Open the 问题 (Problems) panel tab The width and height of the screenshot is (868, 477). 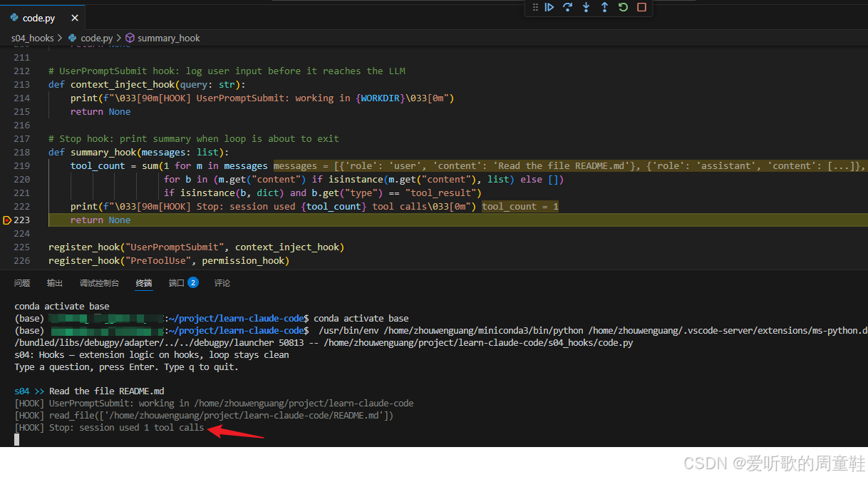[x=22, y=283]
